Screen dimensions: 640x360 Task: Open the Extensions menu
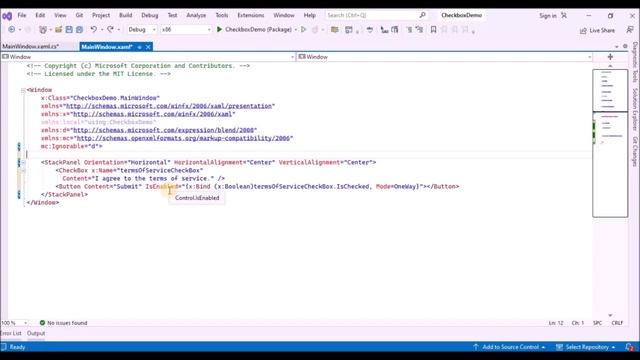pyautogui.click(x=251, y=15)
